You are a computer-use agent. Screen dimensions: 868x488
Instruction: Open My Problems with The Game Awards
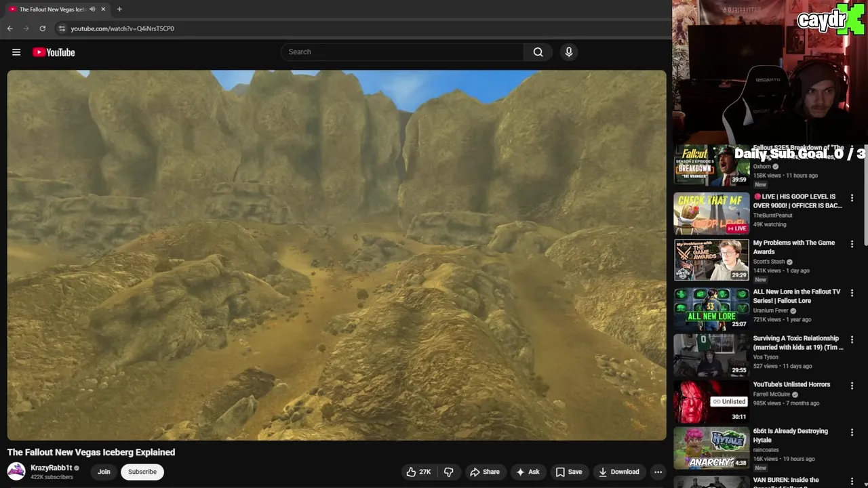click(793, 247)
